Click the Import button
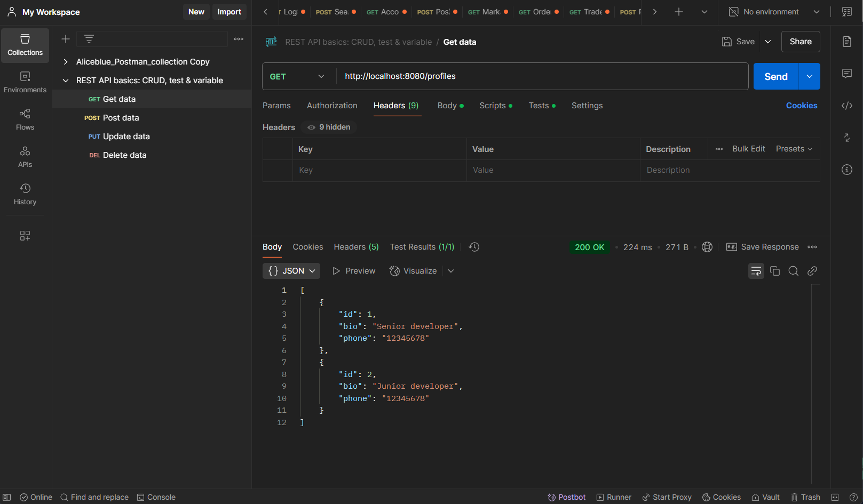 click(x=229, y=12)
